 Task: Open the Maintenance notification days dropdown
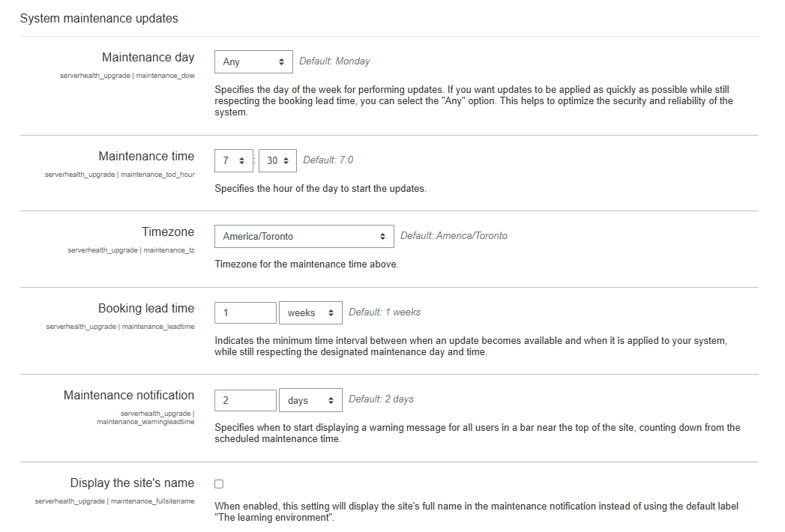[x=310, y=401]
